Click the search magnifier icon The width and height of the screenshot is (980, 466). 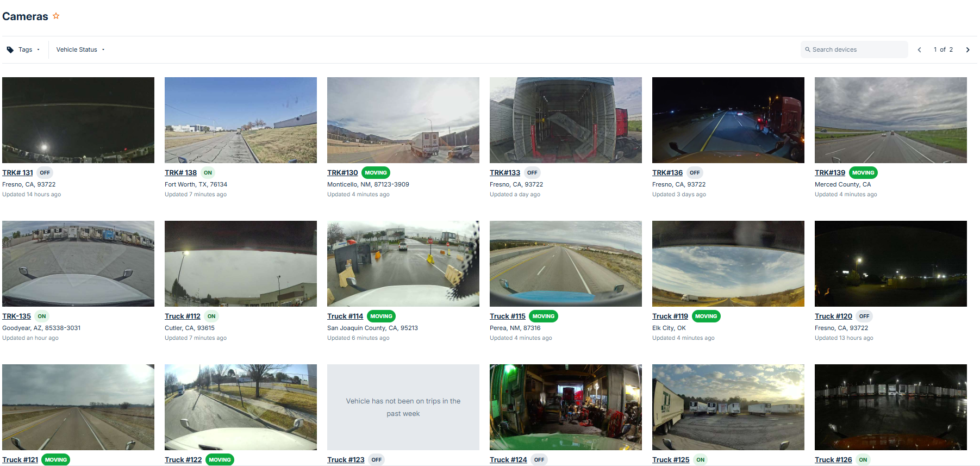(x=808, y=49)
